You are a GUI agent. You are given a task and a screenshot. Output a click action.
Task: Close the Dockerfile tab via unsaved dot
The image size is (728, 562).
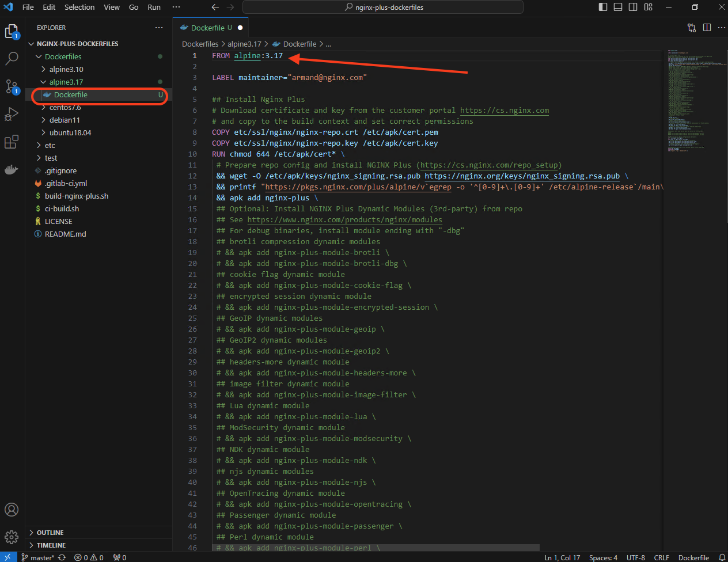coord(240,28)
